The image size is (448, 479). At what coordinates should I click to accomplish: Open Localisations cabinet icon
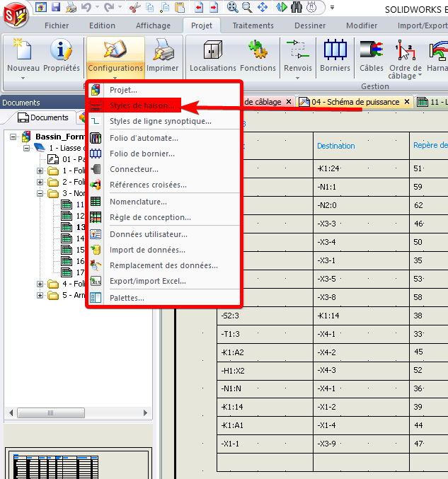[x=213, y=50]
